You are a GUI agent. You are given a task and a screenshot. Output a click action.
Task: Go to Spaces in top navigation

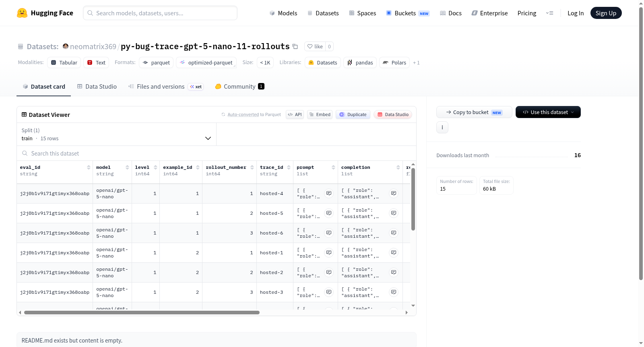(x=362, y=13)
